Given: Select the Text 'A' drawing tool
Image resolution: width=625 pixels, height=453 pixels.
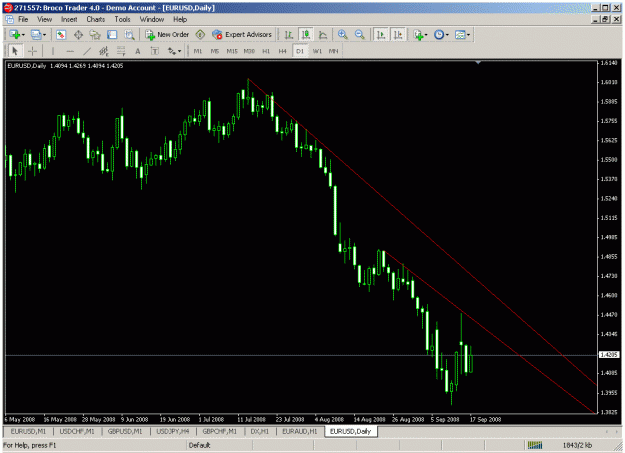Looking at the screenshot, I should [138, 51].
